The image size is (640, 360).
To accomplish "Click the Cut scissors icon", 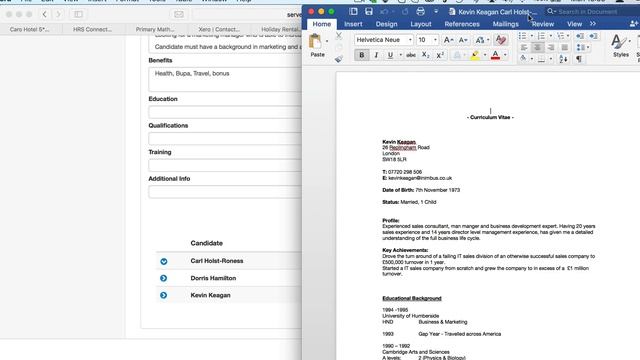I will 338,36.
